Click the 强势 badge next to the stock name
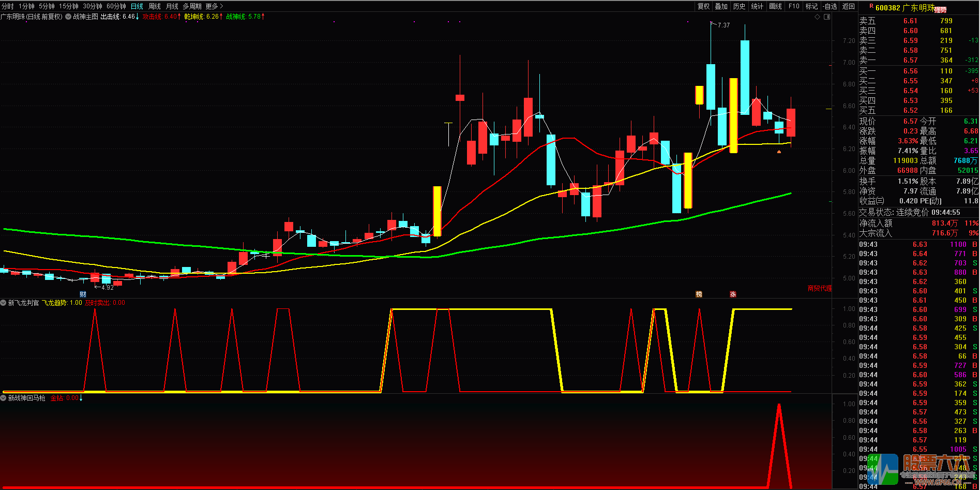Screen dimensions: 980x490 click(940, 9)
